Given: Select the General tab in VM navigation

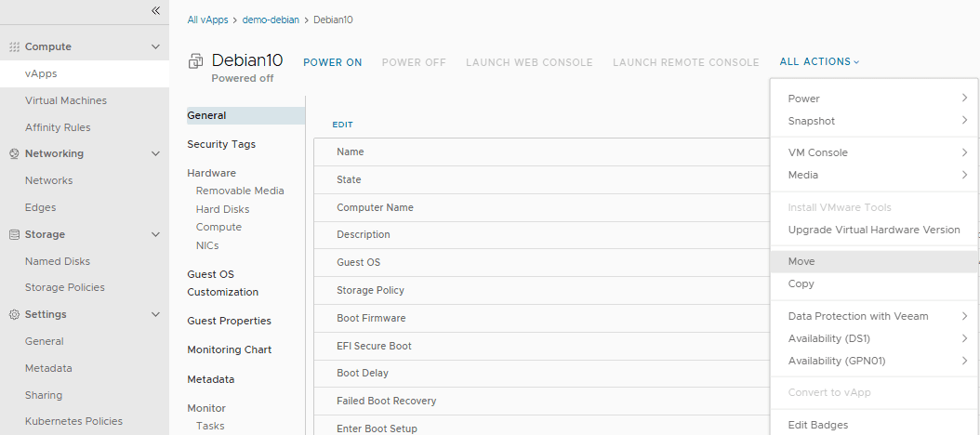Looking at the screenshot, I should pos(245,115).
